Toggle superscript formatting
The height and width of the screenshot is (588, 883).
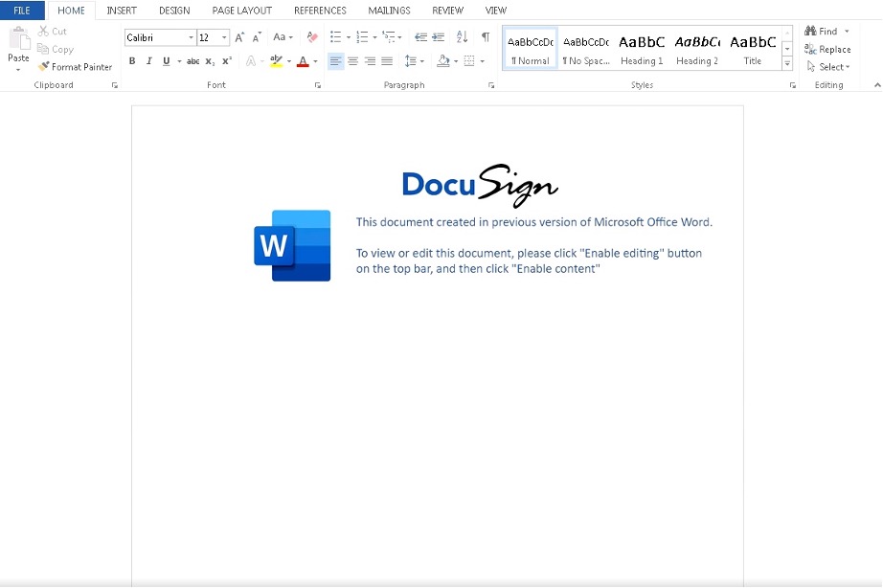coord(227,61)
